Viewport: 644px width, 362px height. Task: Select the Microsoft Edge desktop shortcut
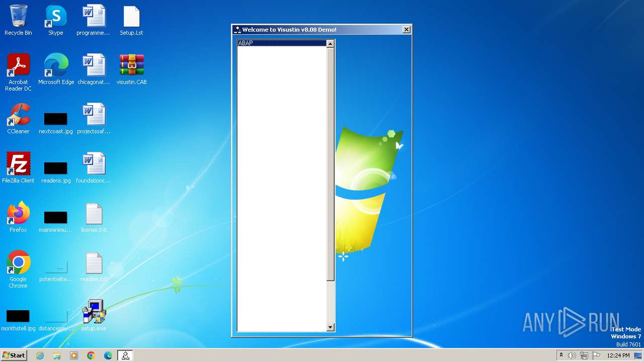tap(56, 70)
